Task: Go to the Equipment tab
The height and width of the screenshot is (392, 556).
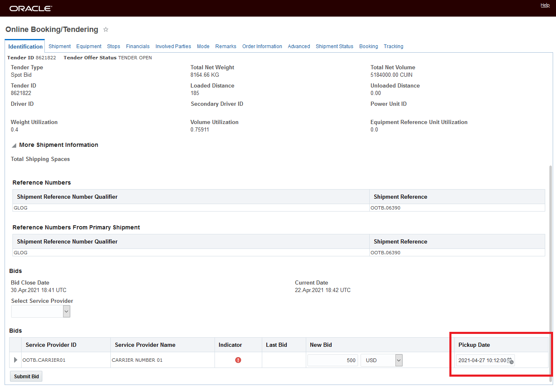Action: pos(89,46)
